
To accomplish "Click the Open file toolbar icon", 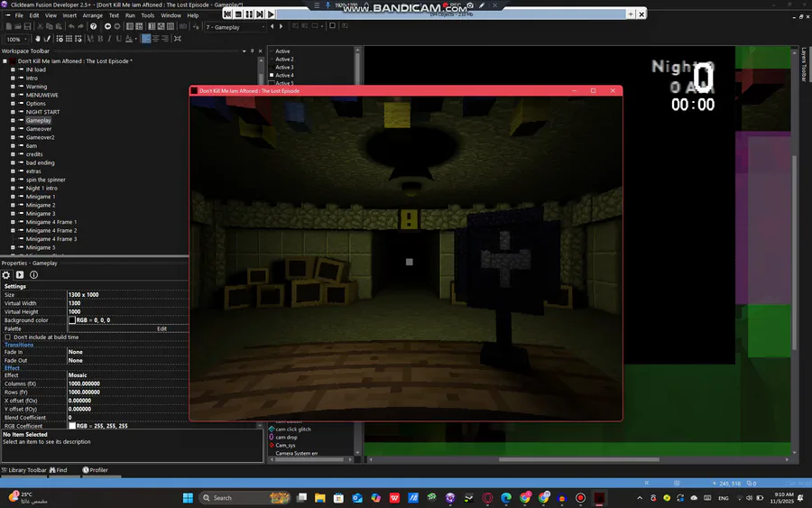I will point(18,26).
